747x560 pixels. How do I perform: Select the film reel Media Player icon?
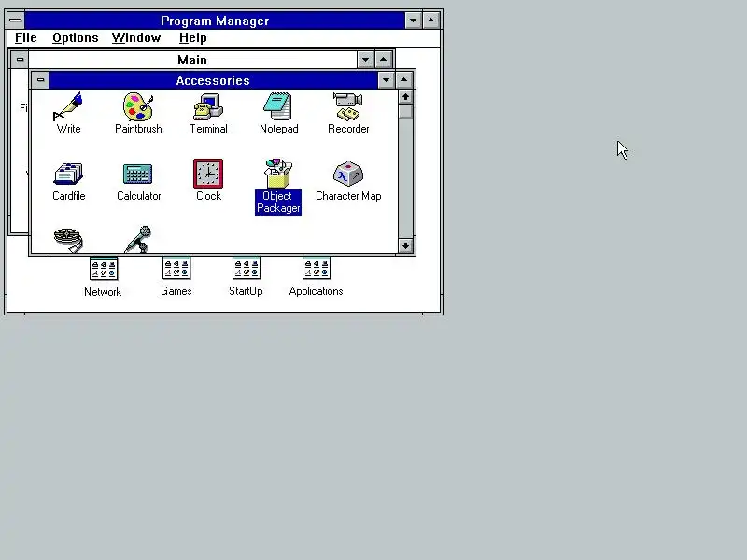[68, 240]
